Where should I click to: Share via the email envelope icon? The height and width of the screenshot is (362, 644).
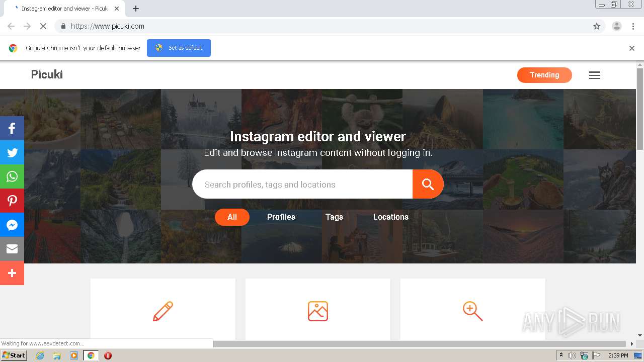point(12,249)
